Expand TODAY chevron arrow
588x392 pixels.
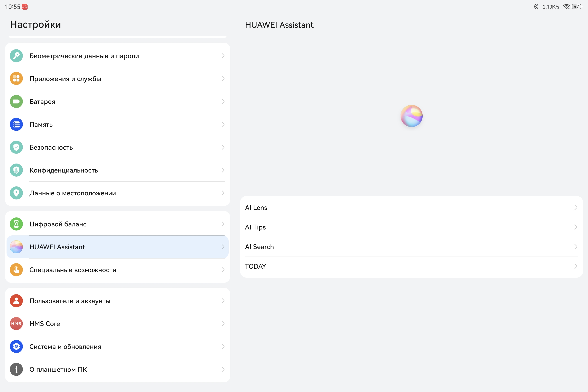tap(576, 266)
